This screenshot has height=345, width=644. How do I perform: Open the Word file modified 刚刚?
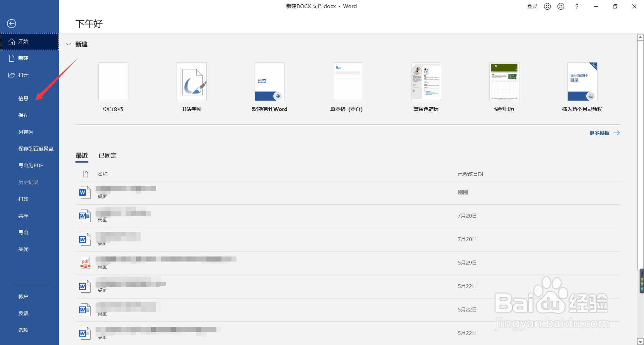pos(347,193)
